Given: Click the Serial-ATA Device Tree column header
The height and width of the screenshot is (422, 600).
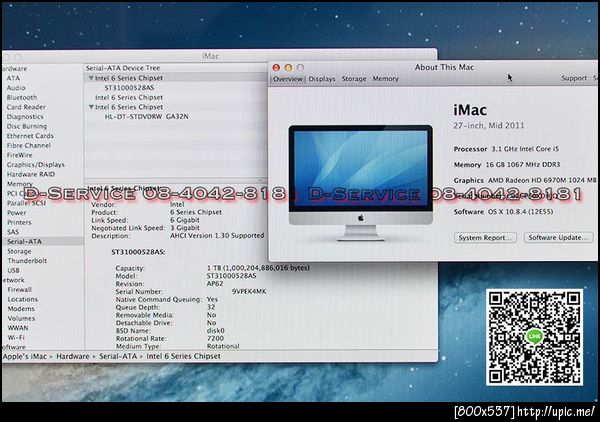Looking at the screenshot, I should pos(123,68).
